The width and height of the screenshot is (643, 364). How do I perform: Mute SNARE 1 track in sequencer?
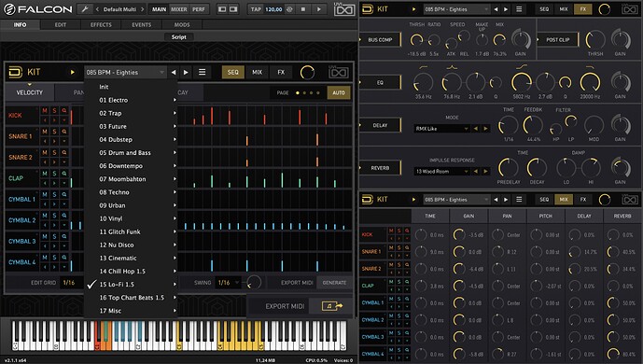[45, 132]
